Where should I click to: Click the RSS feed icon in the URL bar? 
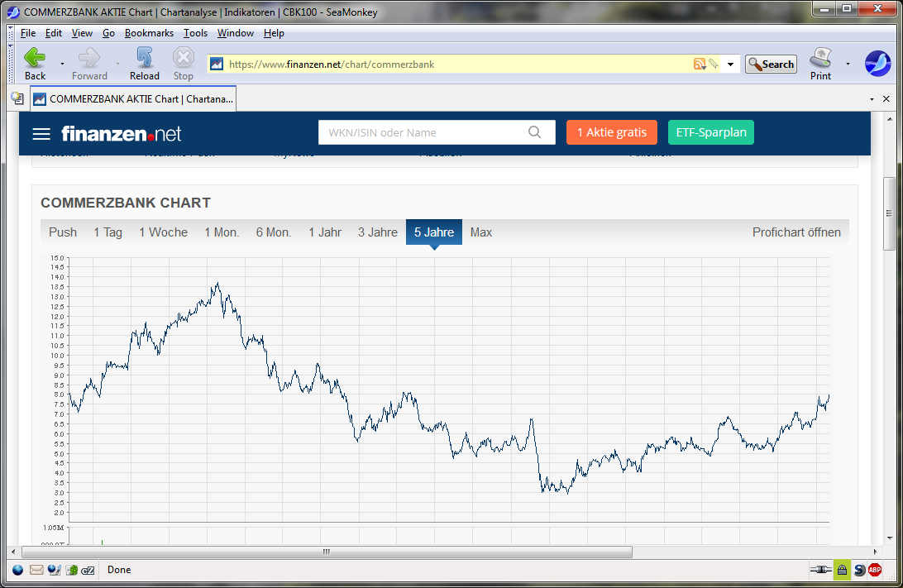point(700,64)
